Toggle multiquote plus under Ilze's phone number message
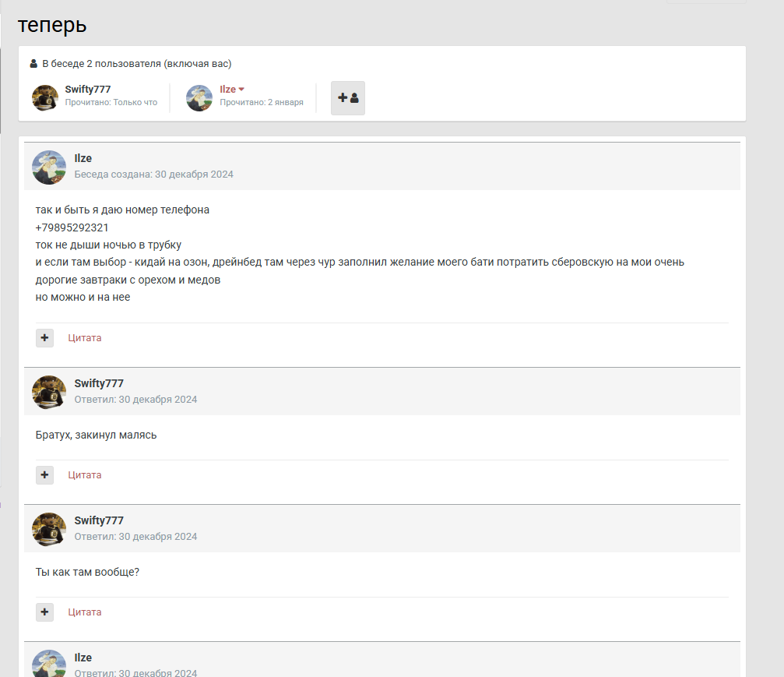The width and height of the screenshot is (784, 677). (x=44, y=338)
